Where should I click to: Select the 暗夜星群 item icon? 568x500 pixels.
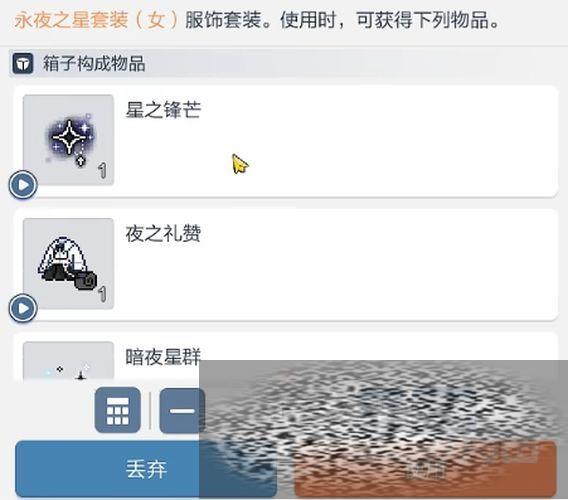68,361
